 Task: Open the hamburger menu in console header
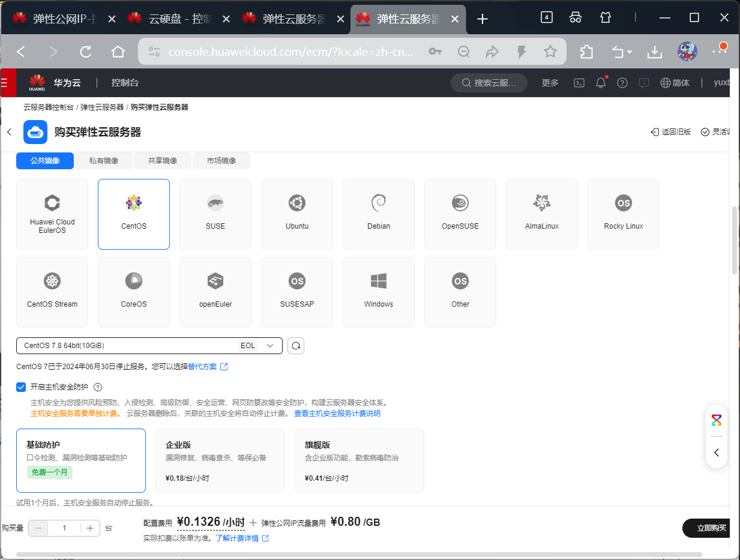[5, 83]
